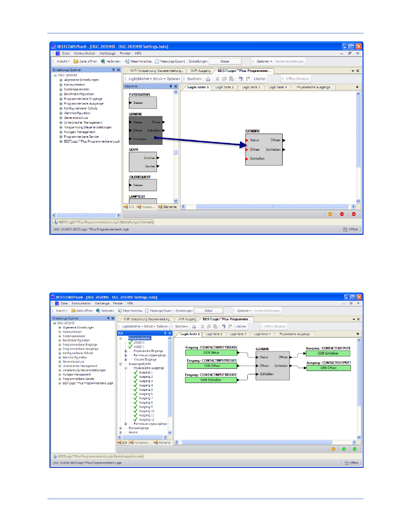Click the paste icon in lower window toolbar
The height and width of the screenshot is (532, 411).
215,327
